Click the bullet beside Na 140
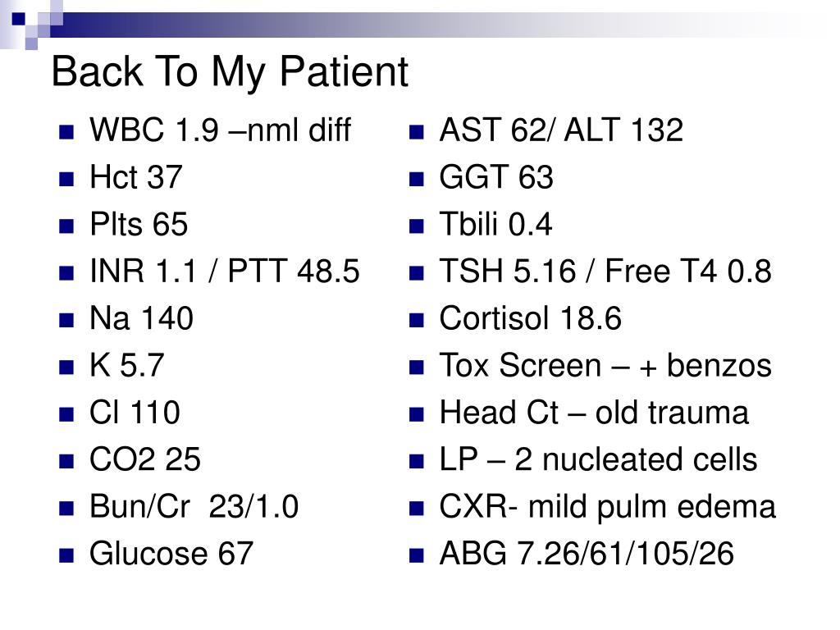Screen dimensions: 840x630 click(x=66, y=320)
